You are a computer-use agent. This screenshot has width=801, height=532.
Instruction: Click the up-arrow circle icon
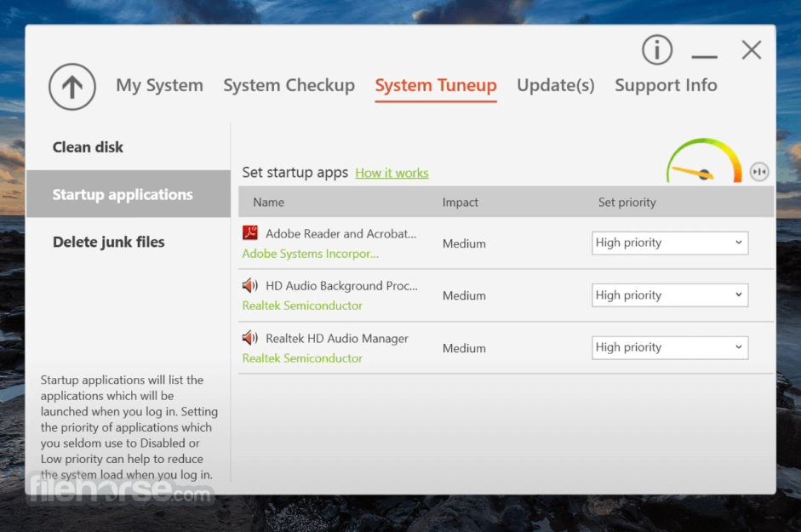click(72, 86)
